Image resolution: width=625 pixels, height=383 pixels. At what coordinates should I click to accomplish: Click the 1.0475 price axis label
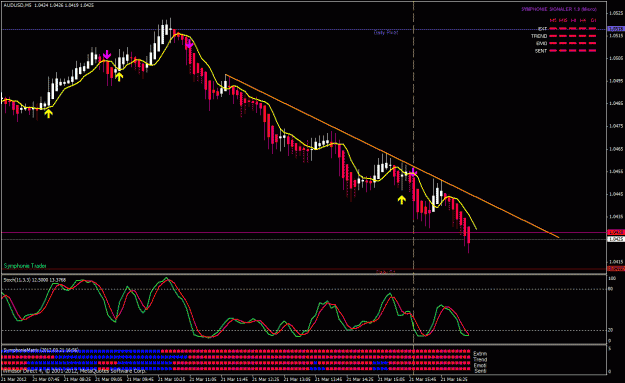615,126
